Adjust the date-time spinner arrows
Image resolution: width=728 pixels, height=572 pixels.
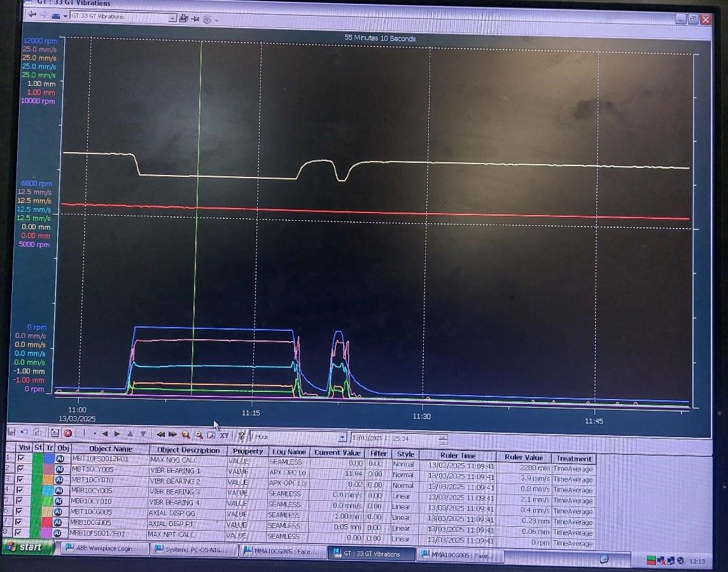(x=443, y=438)
